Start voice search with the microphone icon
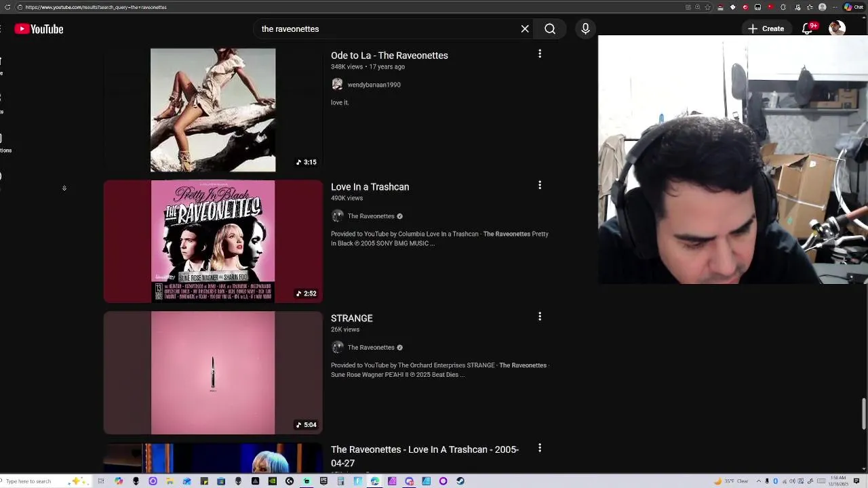 click(585, 29)
